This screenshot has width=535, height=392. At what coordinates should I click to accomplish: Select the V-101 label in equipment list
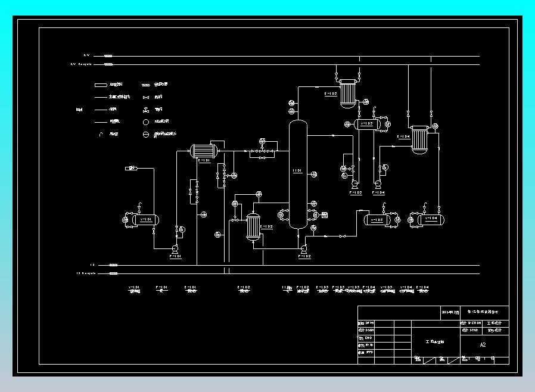point(134,289)
